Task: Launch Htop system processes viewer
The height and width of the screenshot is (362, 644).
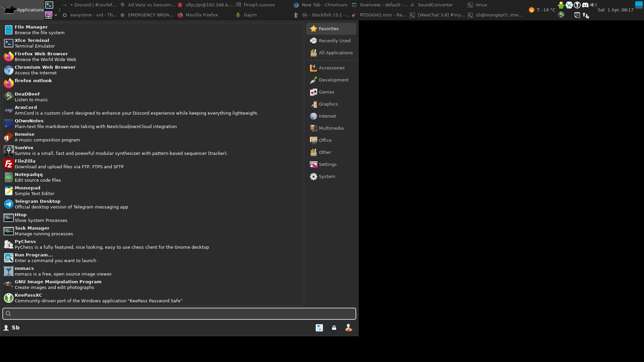Action: 153,218
